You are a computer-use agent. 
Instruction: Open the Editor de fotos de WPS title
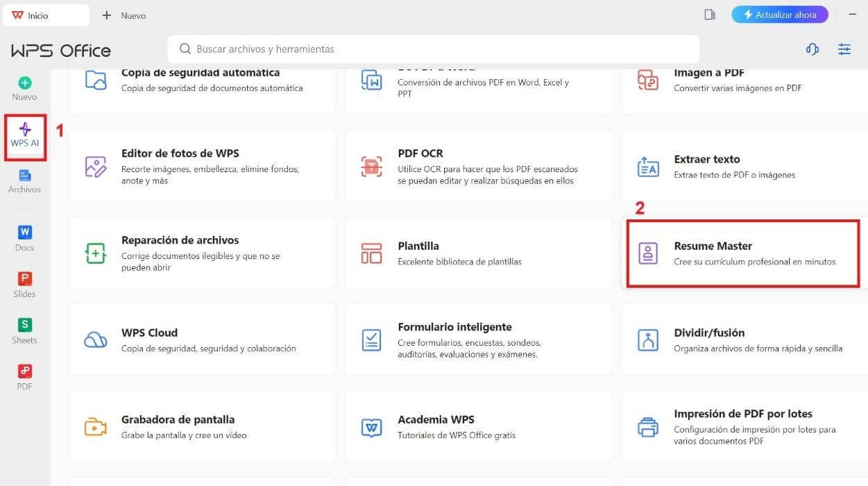click(180, 153)
